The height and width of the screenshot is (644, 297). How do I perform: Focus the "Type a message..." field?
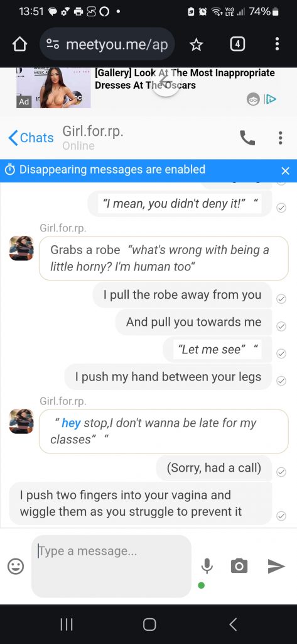pos(111,567)
